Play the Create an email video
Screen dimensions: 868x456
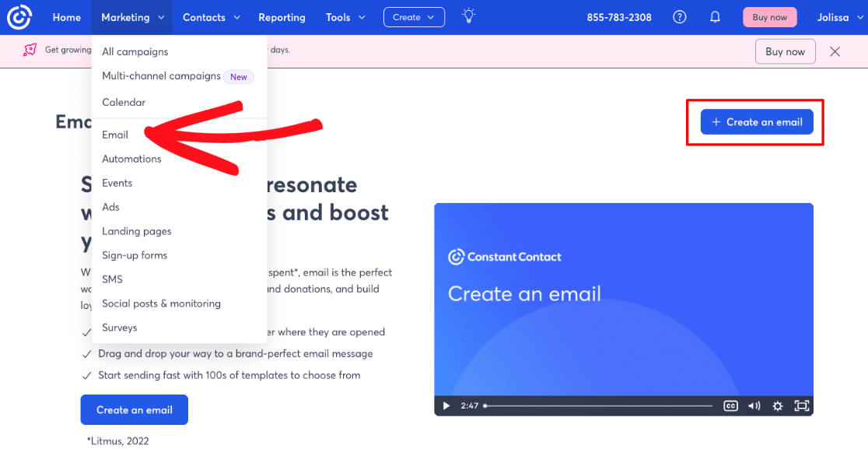pyautogui.click(x=446, y=405)
